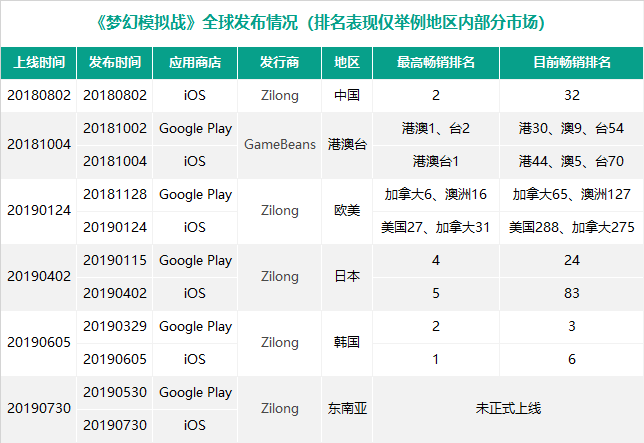Click the 韩国 region cell
Screen dimensions: 644x443
(347, 343)
